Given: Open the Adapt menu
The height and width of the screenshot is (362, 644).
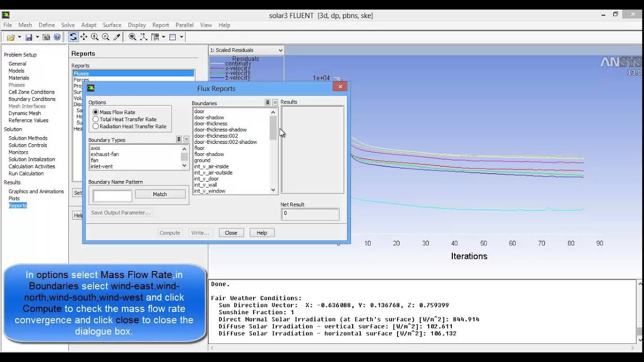Looking at the screenshot, I should (89, 25).
